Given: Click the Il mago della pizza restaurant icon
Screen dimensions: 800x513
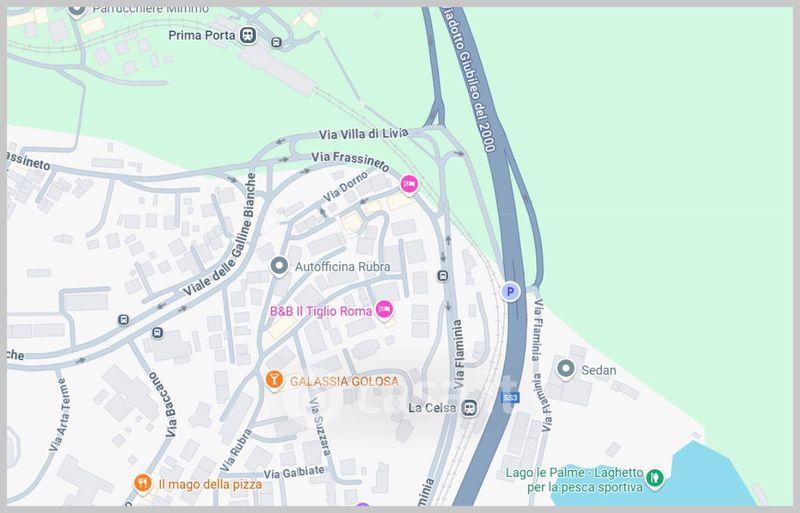Looking at the screenshot, I should click(x=142, y=483).
